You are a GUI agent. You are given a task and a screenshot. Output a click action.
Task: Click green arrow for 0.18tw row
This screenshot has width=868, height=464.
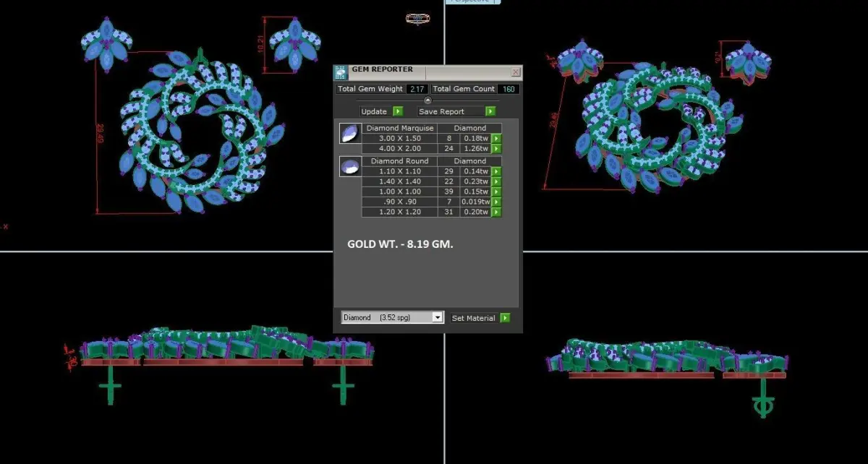[496, 138]
